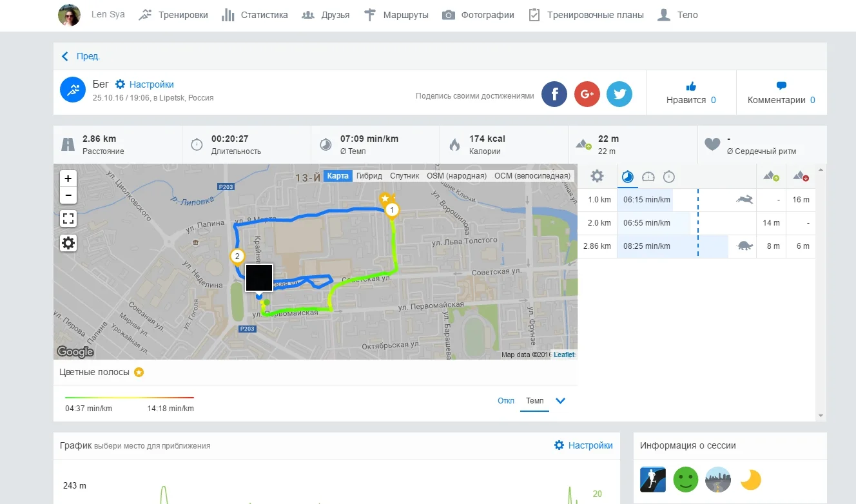
Task: Click the Len Sya username
Action: [x=108, y=15]
